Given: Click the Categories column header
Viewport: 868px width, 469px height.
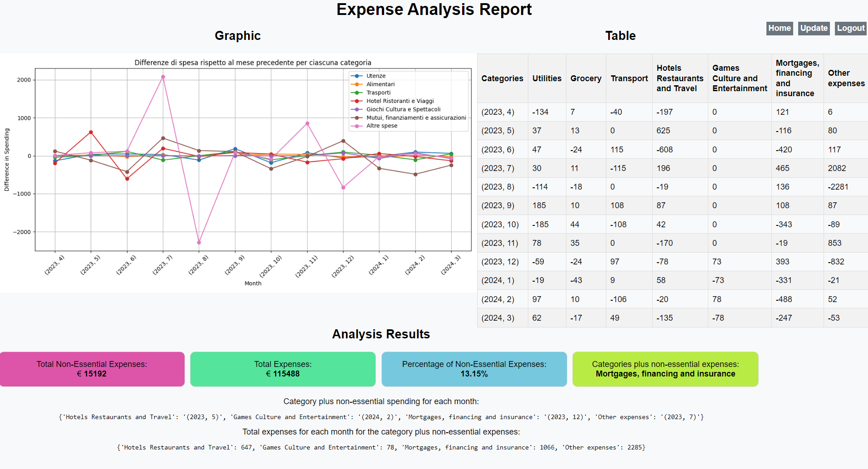Looking at the screenshot, I should click(x=502, y=78).
